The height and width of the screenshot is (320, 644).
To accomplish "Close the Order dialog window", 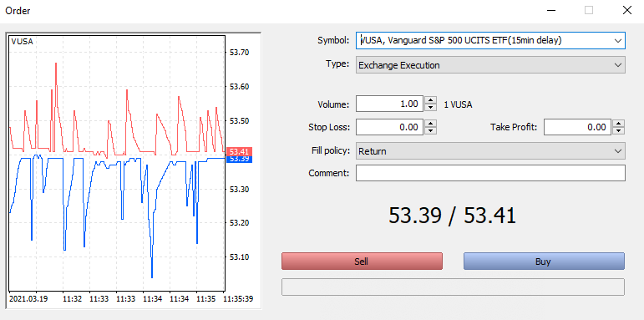I will (x=627, y=10).
